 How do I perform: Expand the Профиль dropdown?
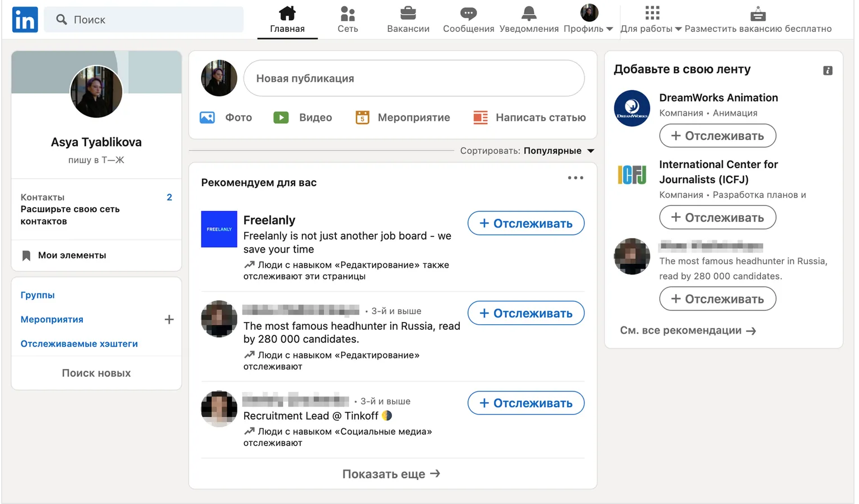(x=589, y=29)
